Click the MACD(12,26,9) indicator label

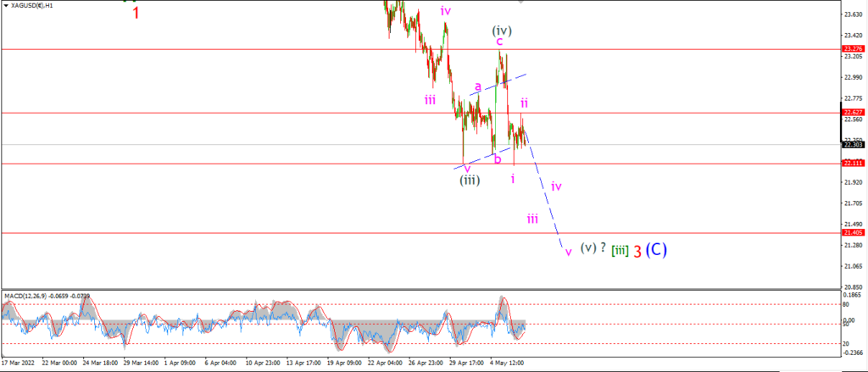[23, 296]
